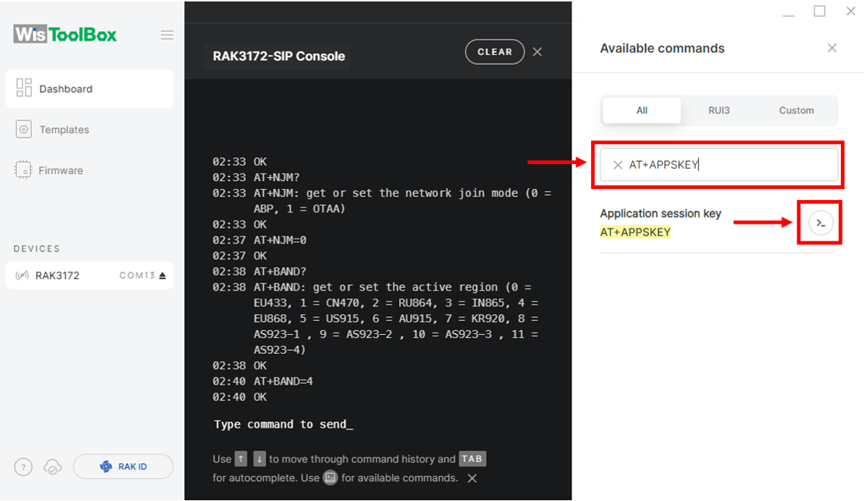Screen dimensions: 868x501
Task: Click the available commands icon in hint
Action: click(x=330, y=477)
